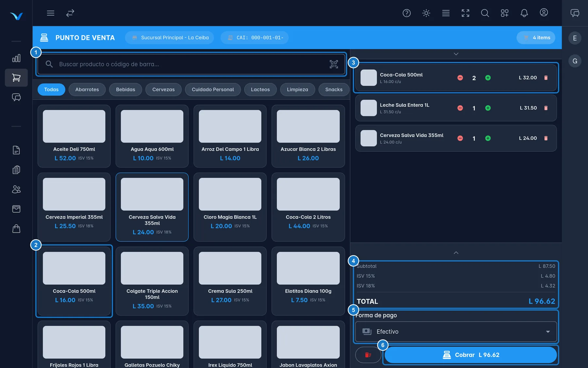Scan barcode with QR icon in search box

(x=334, y=64)
